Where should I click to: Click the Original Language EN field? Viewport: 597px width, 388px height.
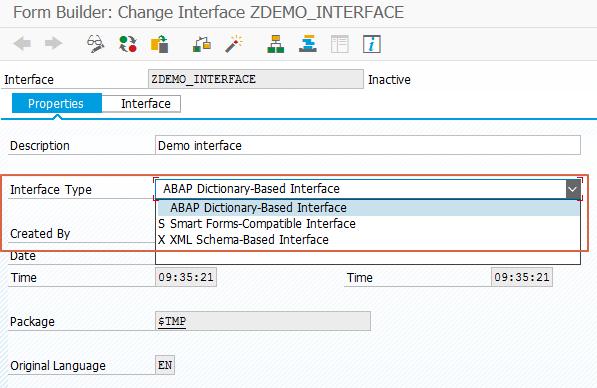pos(165,366)
